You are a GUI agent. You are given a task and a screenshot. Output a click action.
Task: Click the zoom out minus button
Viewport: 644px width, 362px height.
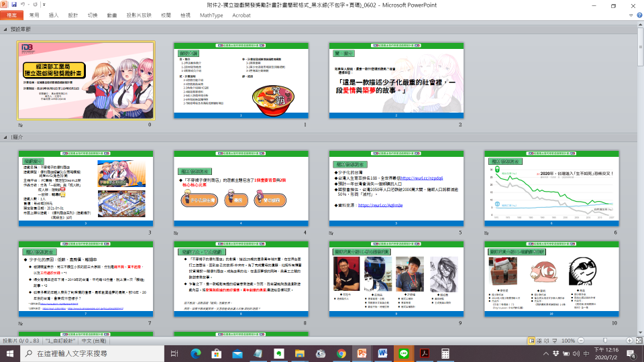(581, 341)
